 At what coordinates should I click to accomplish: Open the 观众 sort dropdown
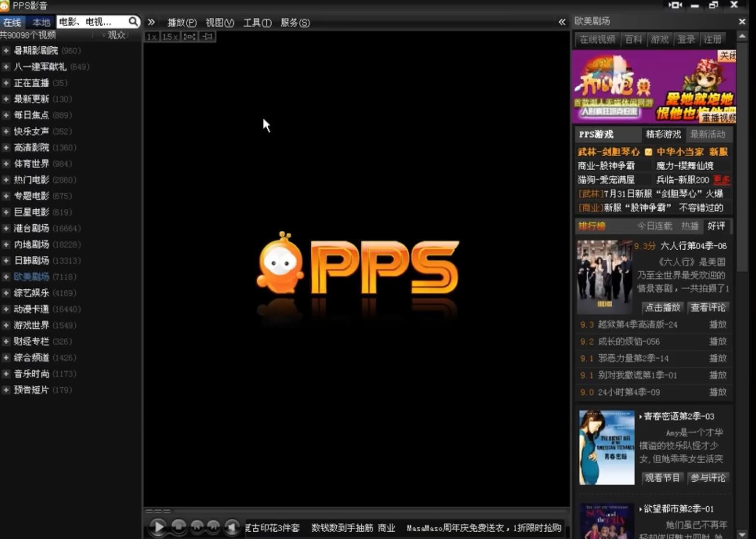point(114,35)
